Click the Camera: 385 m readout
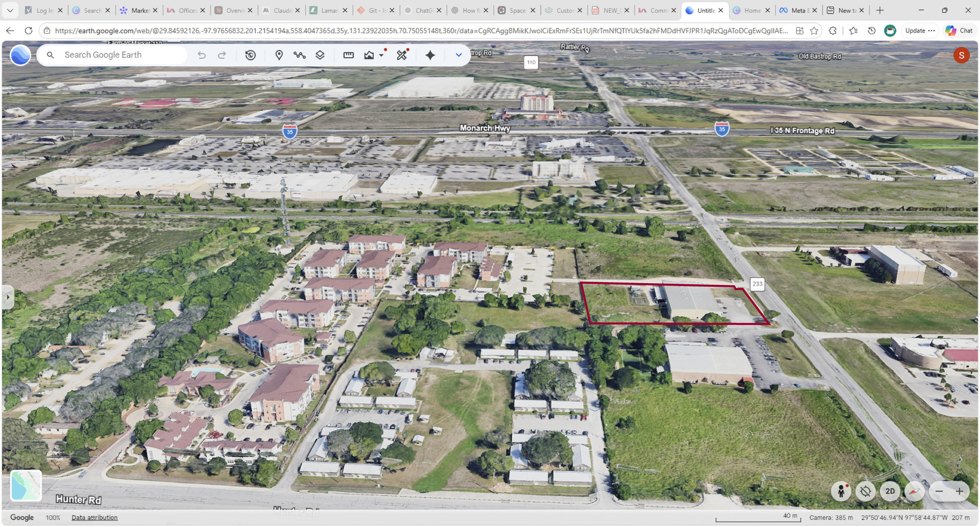 [x=831, y=518]
